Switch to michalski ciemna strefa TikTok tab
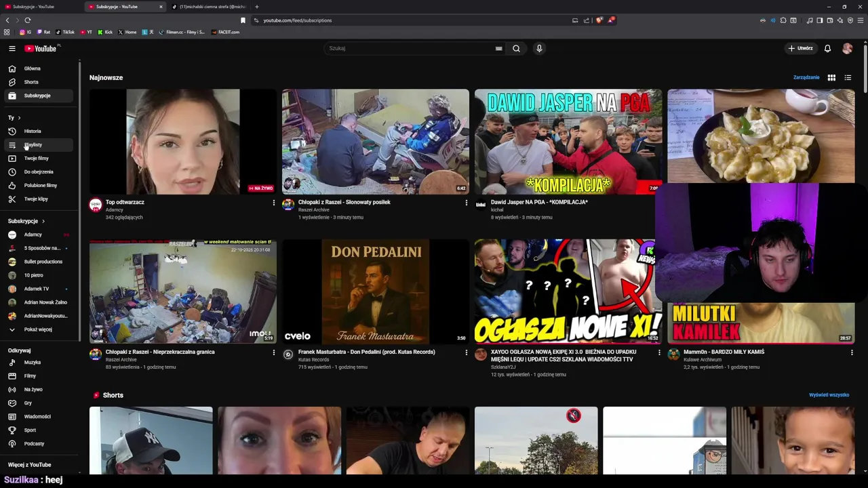The image size is (868, 488). pyautogui.click(x=209, y=7)
